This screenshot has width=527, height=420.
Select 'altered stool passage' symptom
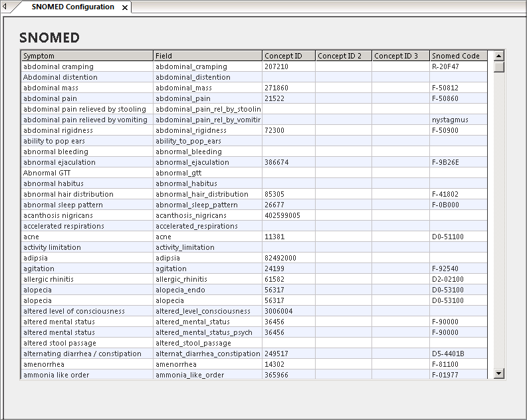[x=87, y=344]
